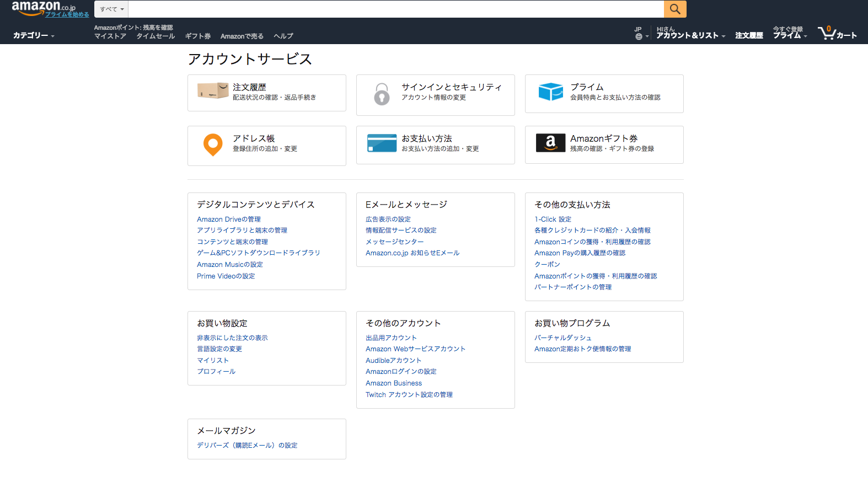Click Amazon Webサービスアカウント link
The width and height of the screenshot is (868, 487).
click(x=416, y=349)
